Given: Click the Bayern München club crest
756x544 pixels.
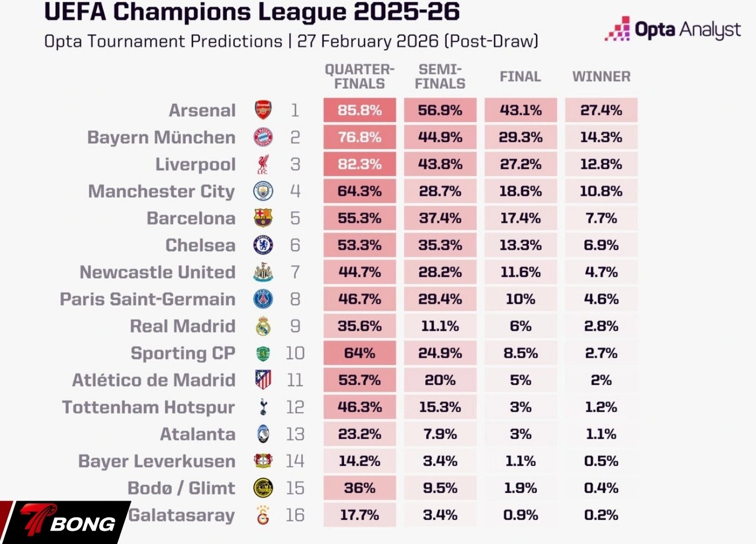Looking at the screenshot, I should (x=263, y=137).
